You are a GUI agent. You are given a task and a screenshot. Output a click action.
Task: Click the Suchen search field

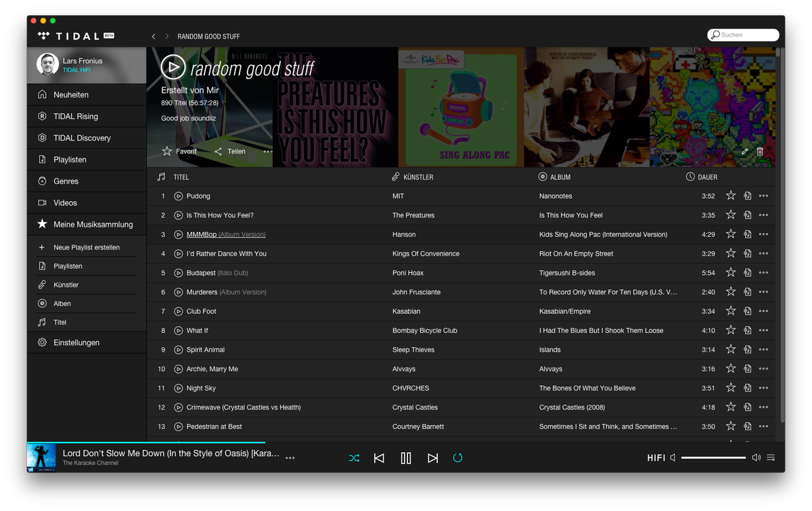point(744,35)
